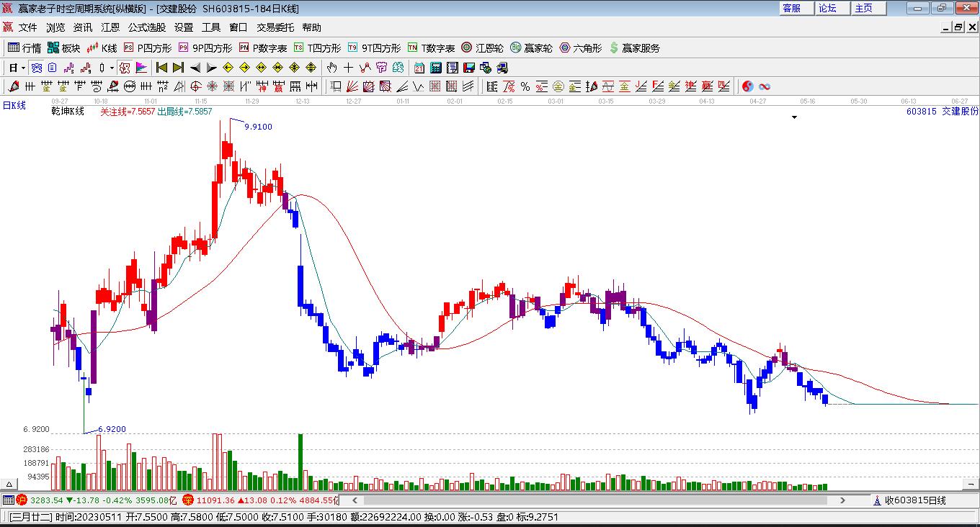
Task: Click the 603815 交建股份 stock label
Action: [x=942, y=111]
